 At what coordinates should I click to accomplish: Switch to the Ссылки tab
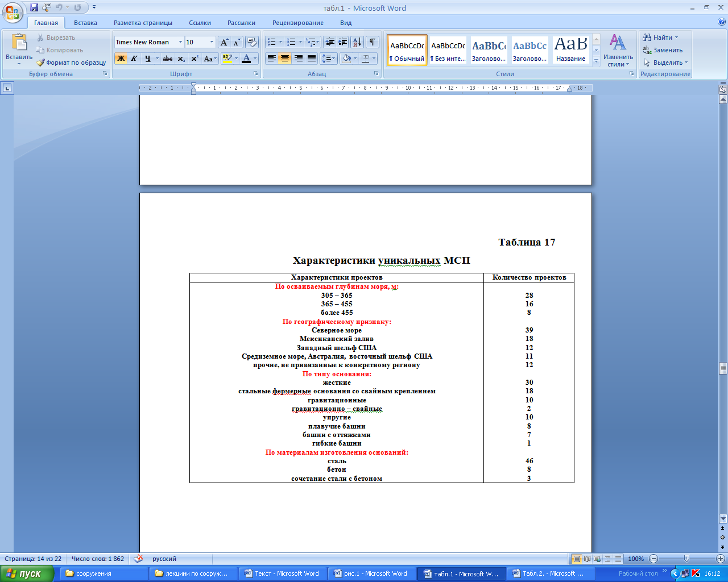tap(200, 23)
